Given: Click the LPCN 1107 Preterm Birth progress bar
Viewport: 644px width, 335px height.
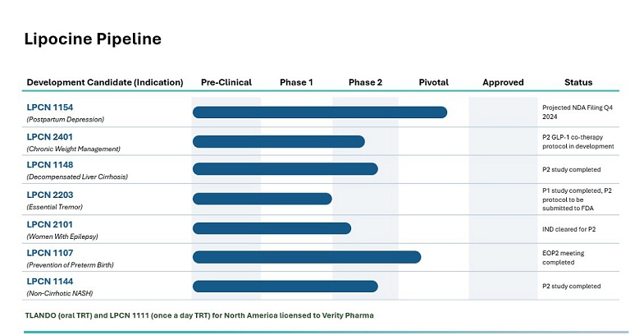Looking at the screenshot, I should click(307, 257).
